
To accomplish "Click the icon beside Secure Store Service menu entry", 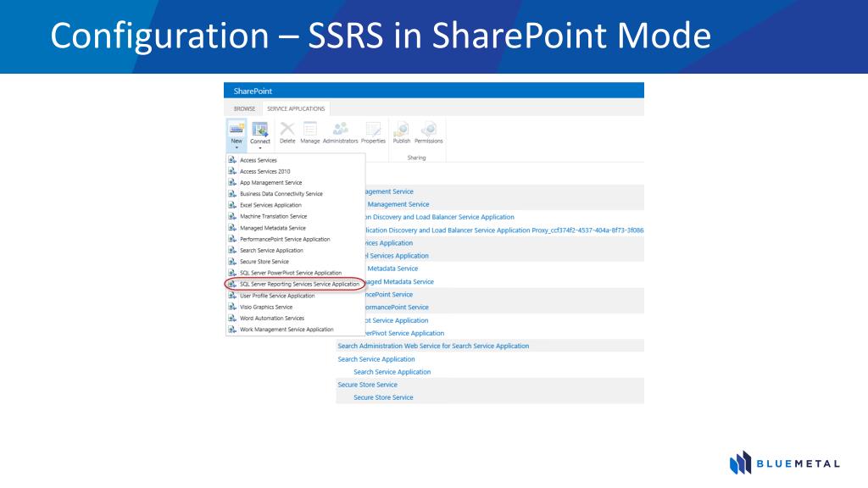I will coord(232,261).
